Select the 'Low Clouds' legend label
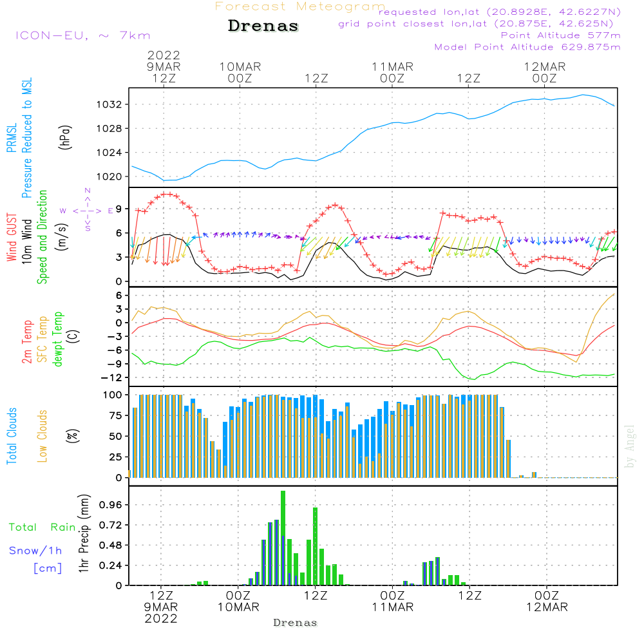This screenshot has height=644, width=644. (x=43, y=436)
